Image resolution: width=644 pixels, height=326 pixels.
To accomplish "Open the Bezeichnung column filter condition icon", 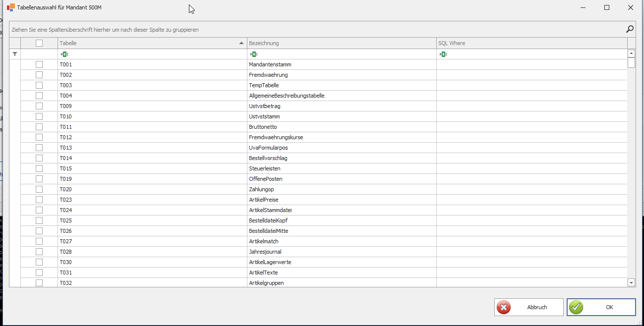I will coord(254,54).
